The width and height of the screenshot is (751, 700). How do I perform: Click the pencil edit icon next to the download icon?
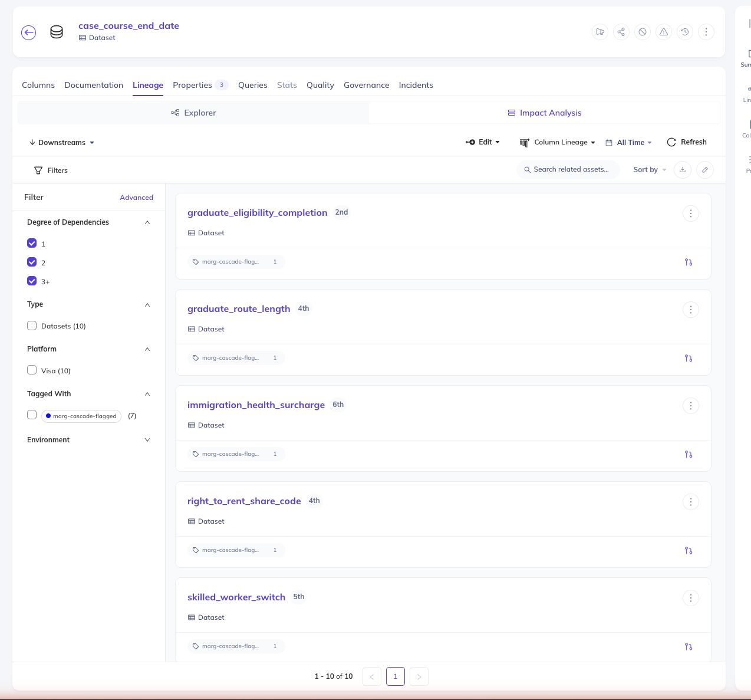705,170
